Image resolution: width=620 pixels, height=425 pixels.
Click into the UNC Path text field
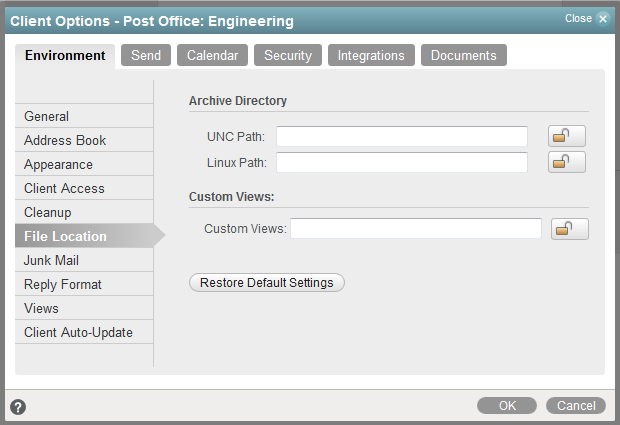(x=402, y=137)
